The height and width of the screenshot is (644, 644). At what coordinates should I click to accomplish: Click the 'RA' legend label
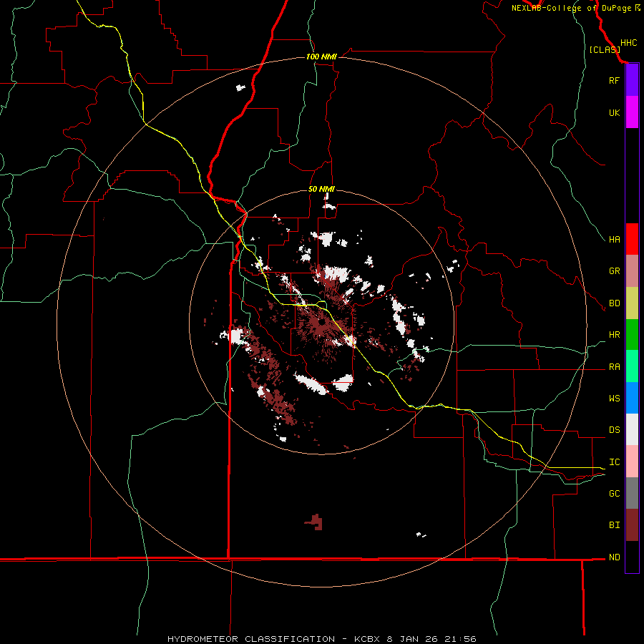tap(614, 367)
